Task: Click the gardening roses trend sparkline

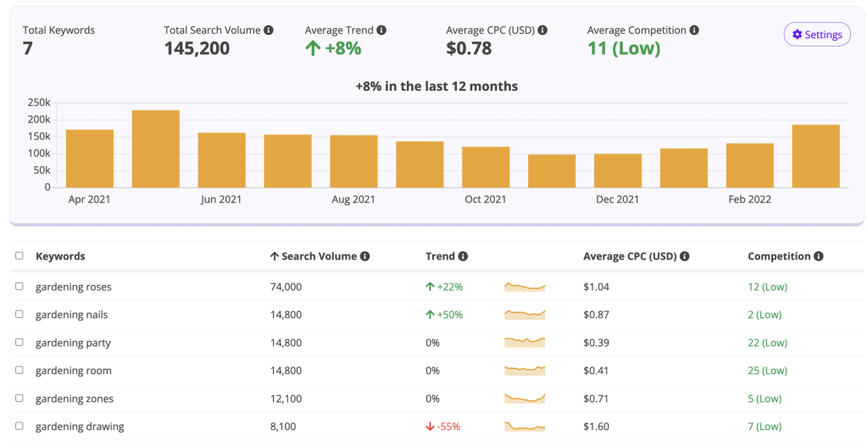Action: coord(525,287)
